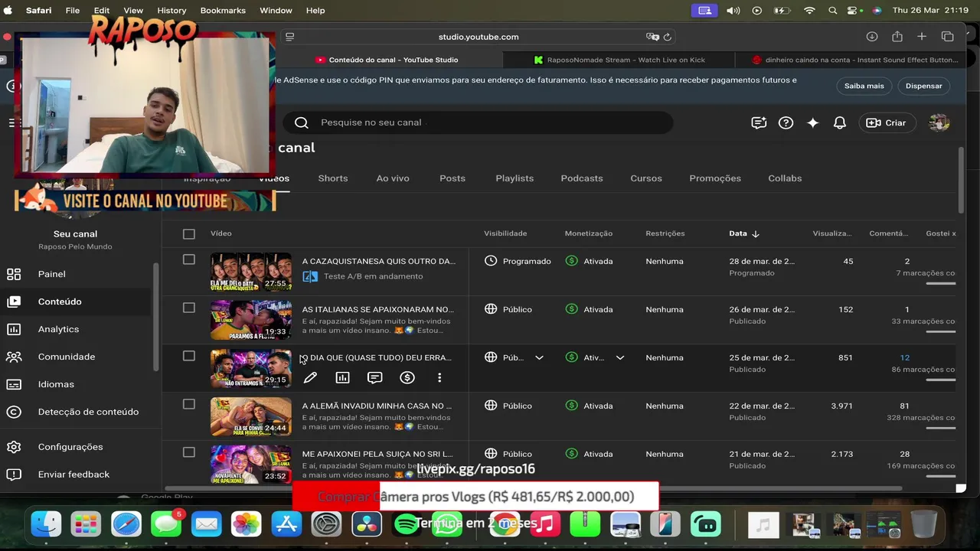This screenshot has width=980, height=551.
Task: Open the notifications bell
Action: (840, 122)
